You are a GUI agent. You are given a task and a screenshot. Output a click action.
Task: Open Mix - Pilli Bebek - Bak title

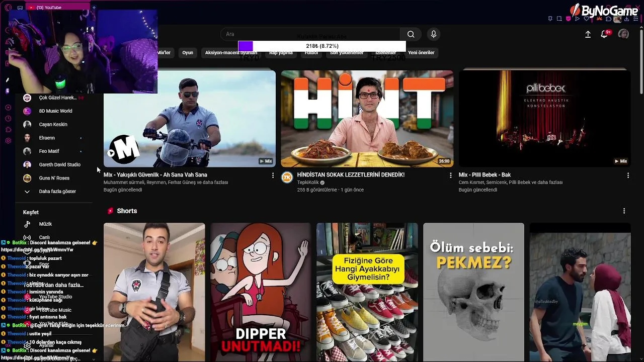coord(485,175)
